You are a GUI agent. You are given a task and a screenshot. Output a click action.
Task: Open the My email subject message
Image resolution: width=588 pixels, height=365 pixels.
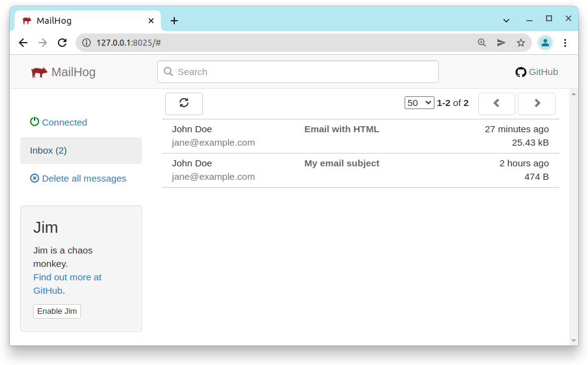point(341,163)
